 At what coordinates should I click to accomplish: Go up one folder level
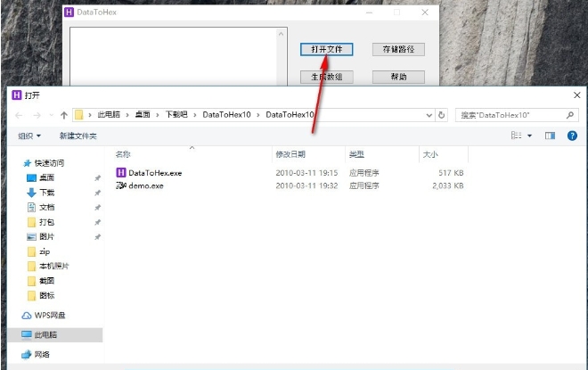64,115
